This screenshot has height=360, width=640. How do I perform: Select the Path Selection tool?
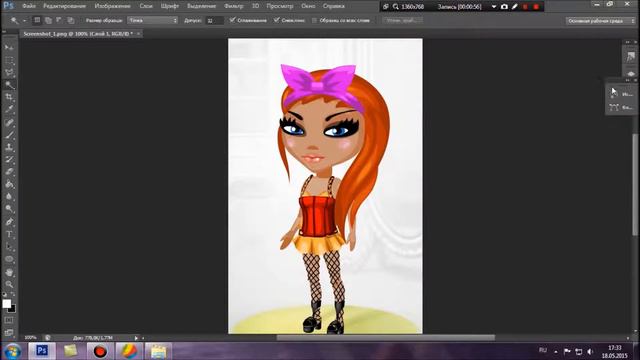tap(9, 247)
